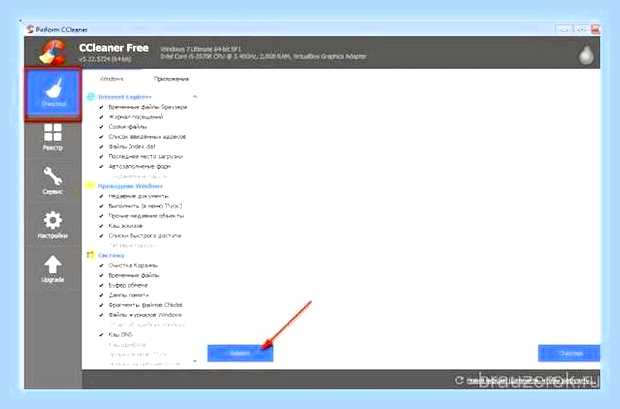Click the Анализ (Analyze) button

point(240,353)
